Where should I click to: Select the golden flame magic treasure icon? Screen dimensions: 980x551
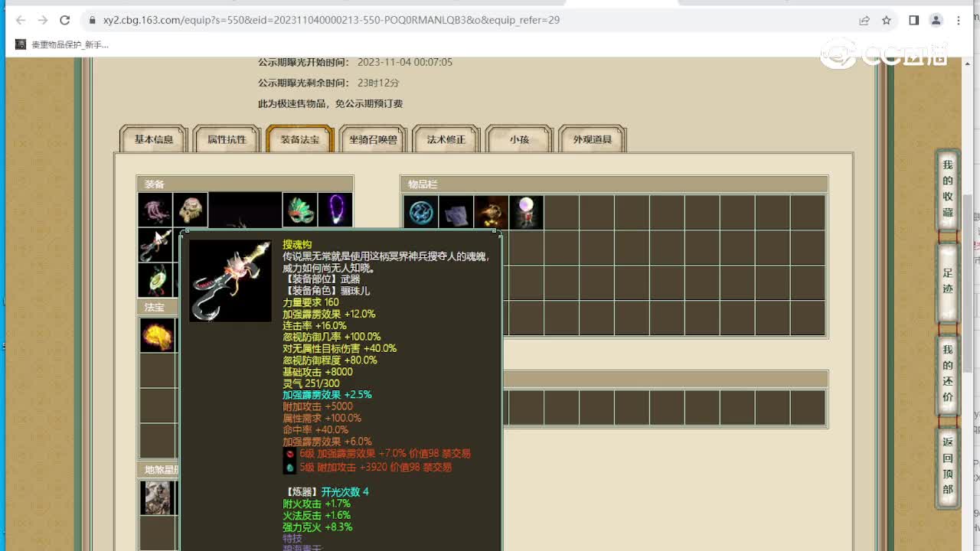[157, 335]
